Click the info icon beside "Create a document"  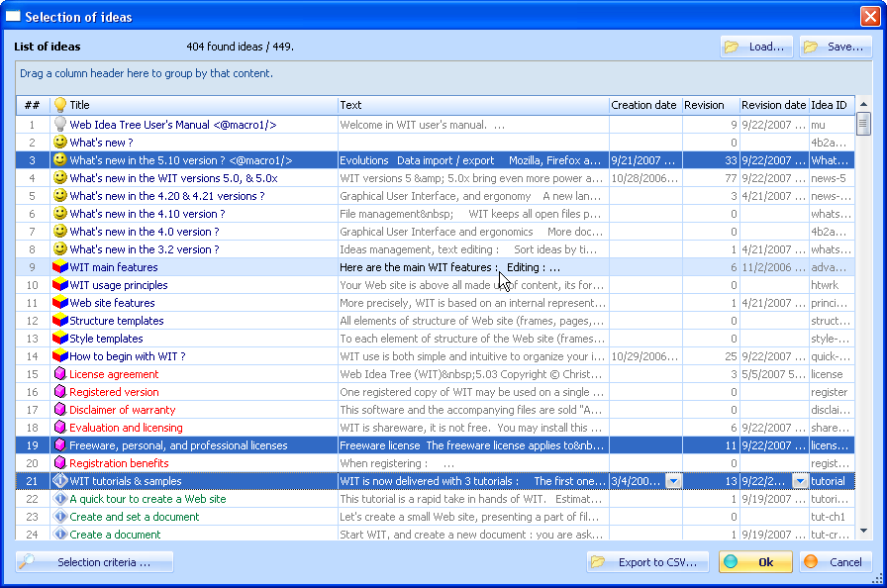point(59,535)
